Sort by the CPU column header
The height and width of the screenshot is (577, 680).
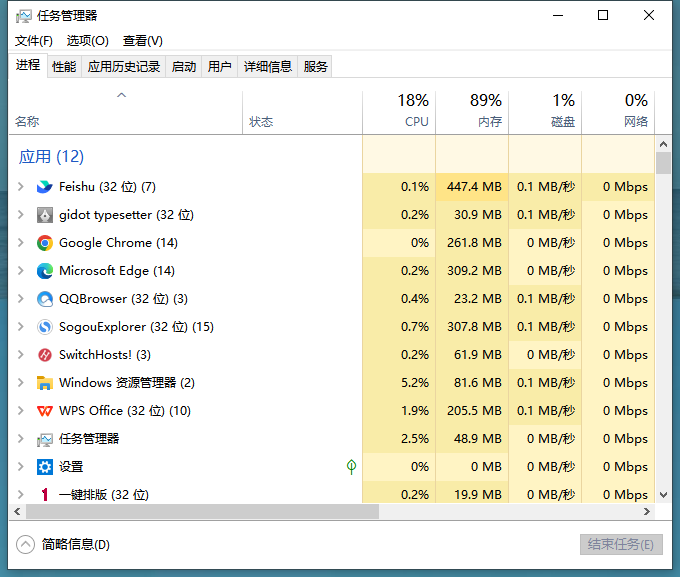tap(399, 112)
